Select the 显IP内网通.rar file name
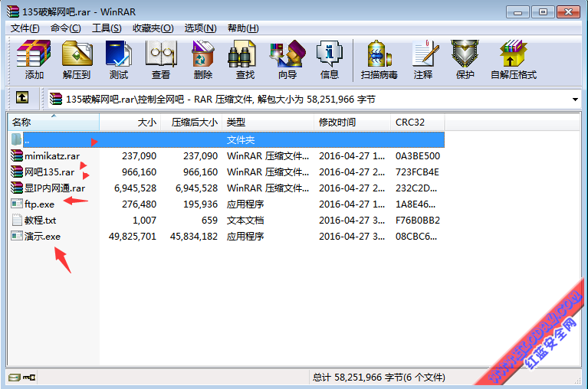The width and height of the screenshot is (588, 389). click(54, 188)
